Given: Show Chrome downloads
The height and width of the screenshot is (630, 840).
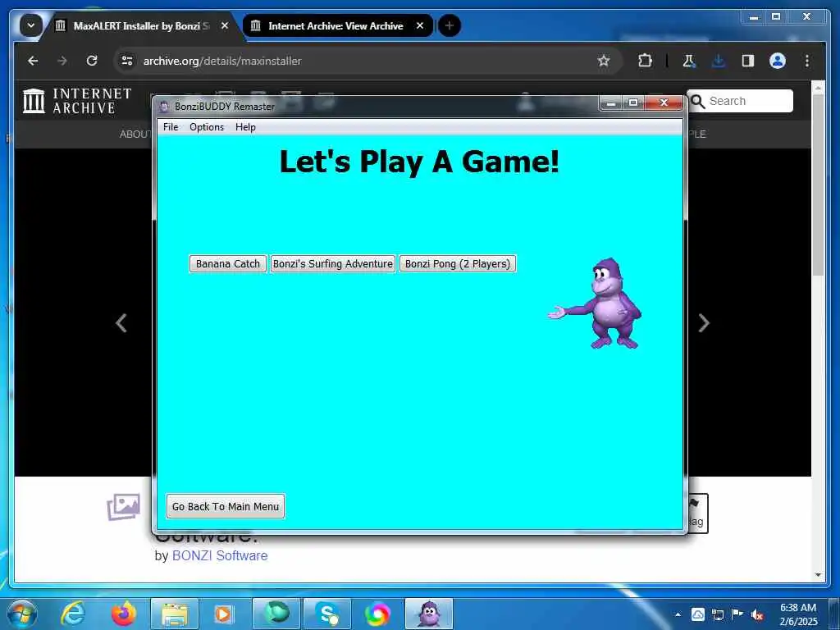Looking at the screenshot, I should point(719,61).
